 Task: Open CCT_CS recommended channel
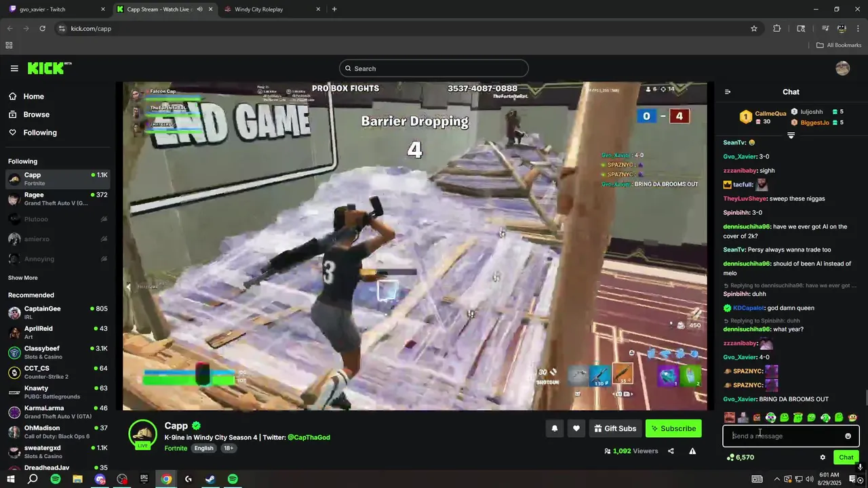58,372
